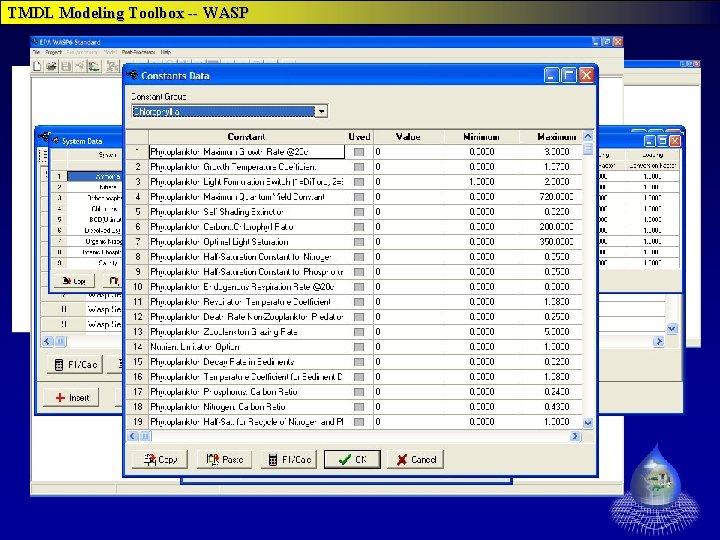Select Phytoplankton Maximum Growth Rate @20c cell

[x=247, y=152]
